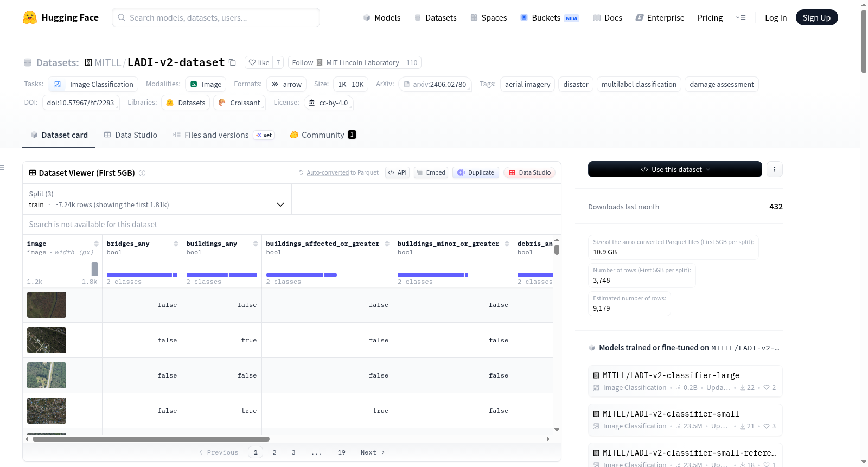This screenshot has width=868, height=467.
Task: Go to page 19 of the table
Action: pos(342,452)
